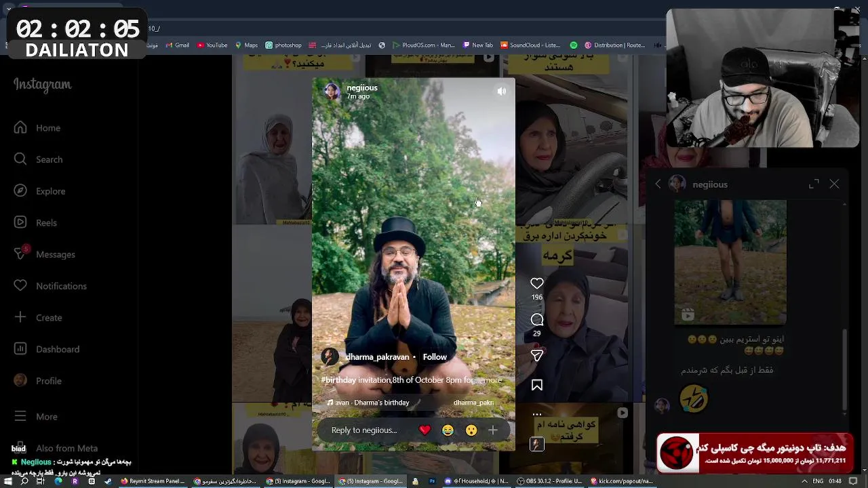Image resolution: width=868 pixels, height=488 pixels.
Task: Open the Dashboard chart icon
Action: point(20,349)
